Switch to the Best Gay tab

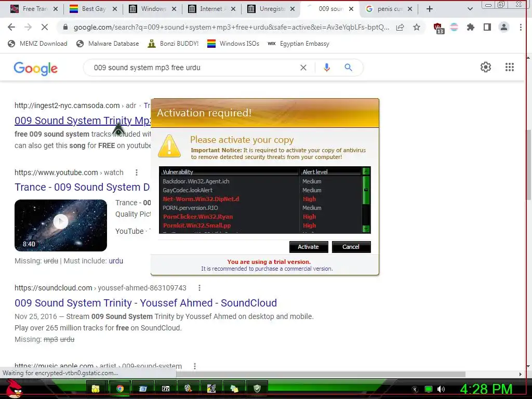pyautogui.click(x=94, y=9)
